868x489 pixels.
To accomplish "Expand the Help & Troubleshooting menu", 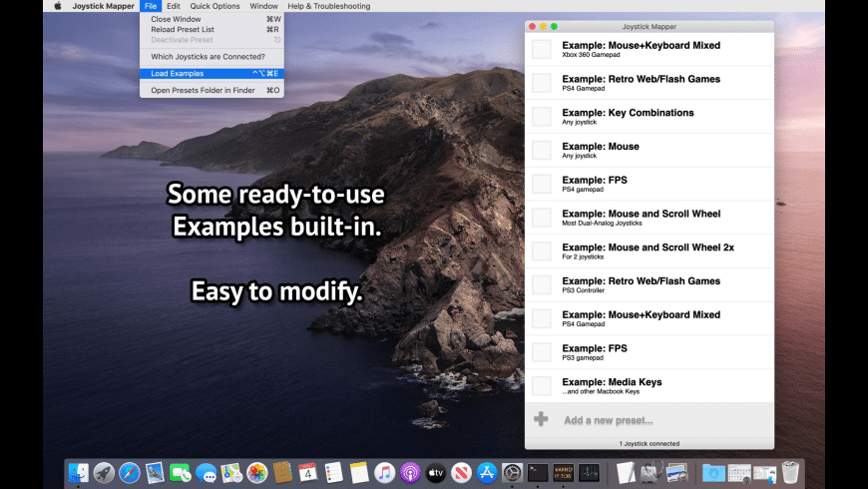I will [328, 6].
